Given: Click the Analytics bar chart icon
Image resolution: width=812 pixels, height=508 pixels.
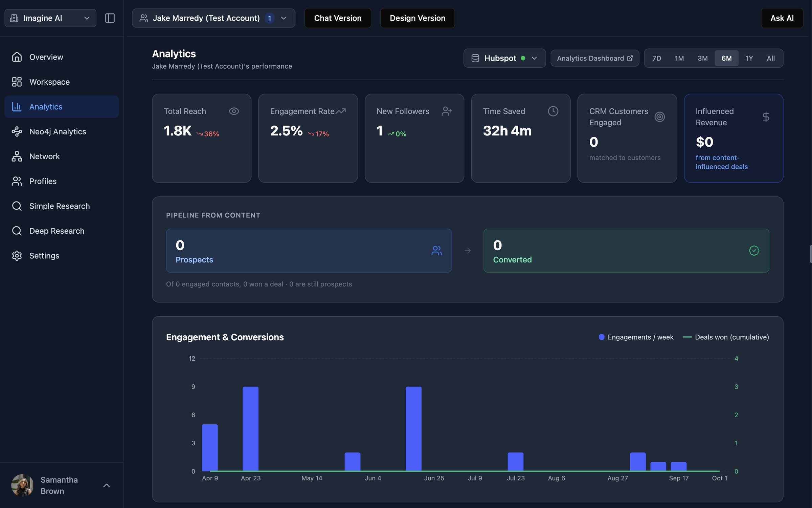Looking at the screenshot, I should (17, 107).
